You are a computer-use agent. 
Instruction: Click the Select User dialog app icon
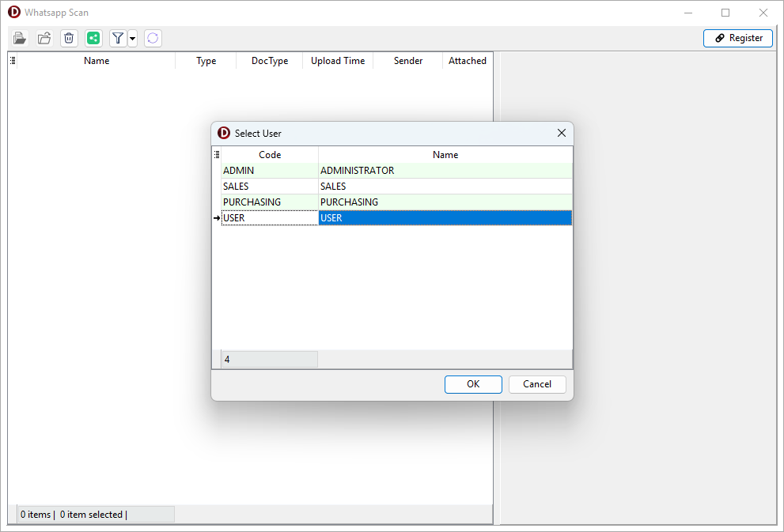[224, 133]
